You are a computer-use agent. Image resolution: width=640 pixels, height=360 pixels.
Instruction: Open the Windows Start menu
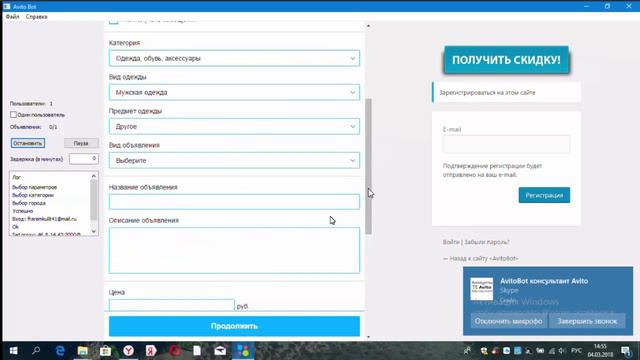pyautogui.click(x=13, y=351)
